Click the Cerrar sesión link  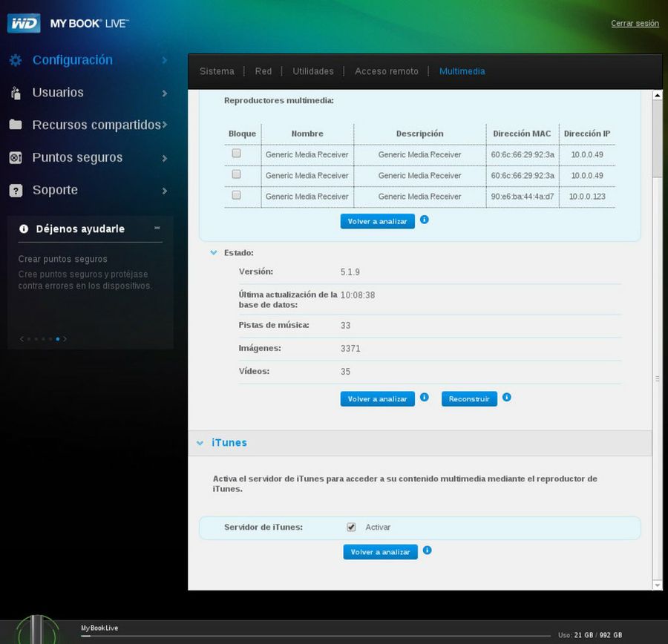635,24
